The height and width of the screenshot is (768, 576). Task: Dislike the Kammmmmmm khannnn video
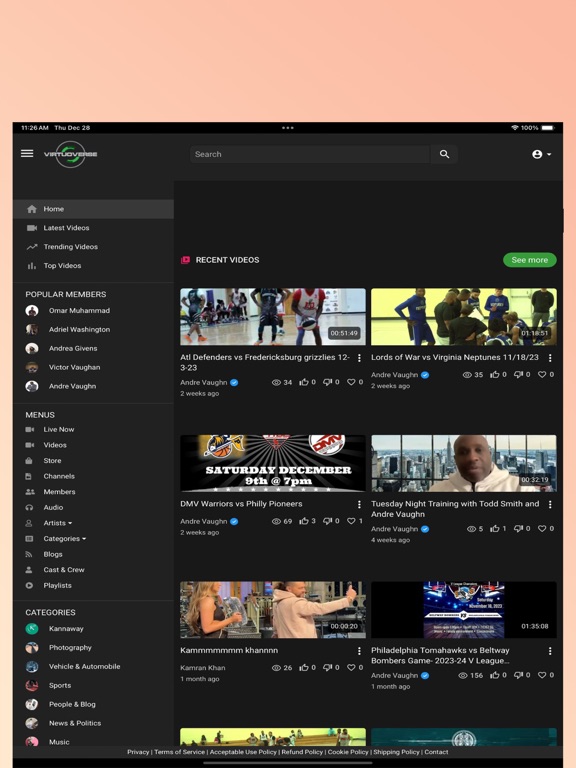point(328,668)
